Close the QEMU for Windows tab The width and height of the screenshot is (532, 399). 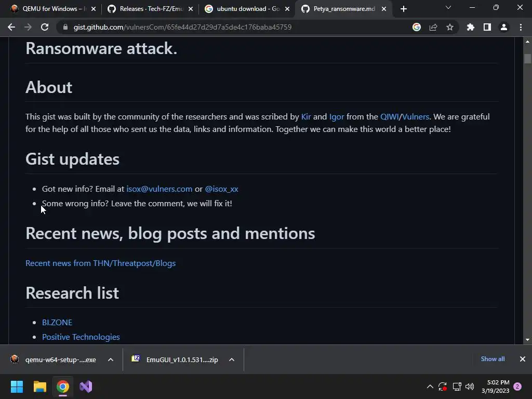tap(94, 9)
